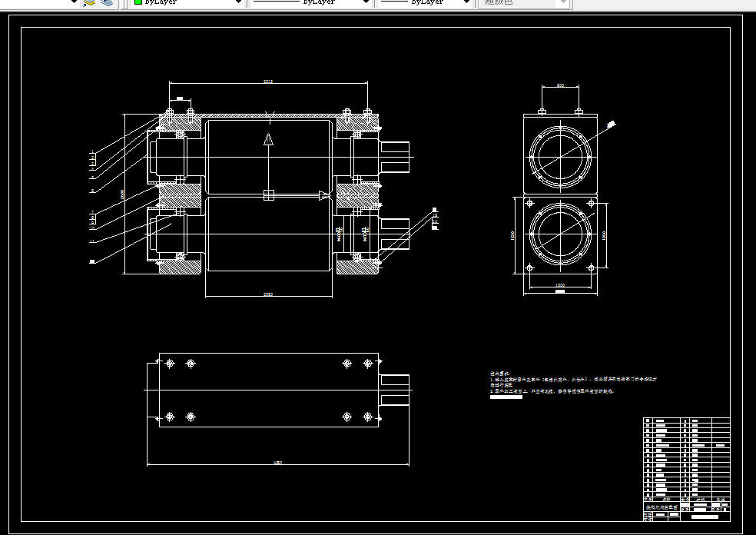The height and width of the screenshot is (535, 756).
Task: Click the parts list table in the title block
Action: 687,457
